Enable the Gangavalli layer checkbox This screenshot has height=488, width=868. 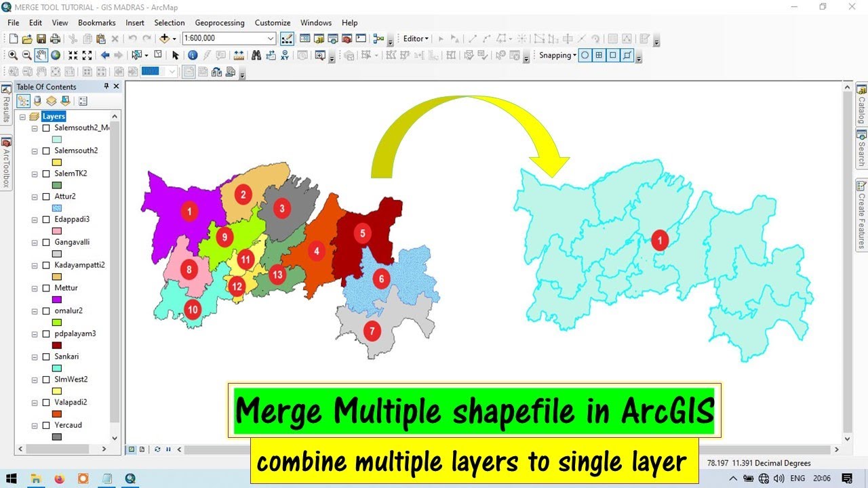[46, 242]
